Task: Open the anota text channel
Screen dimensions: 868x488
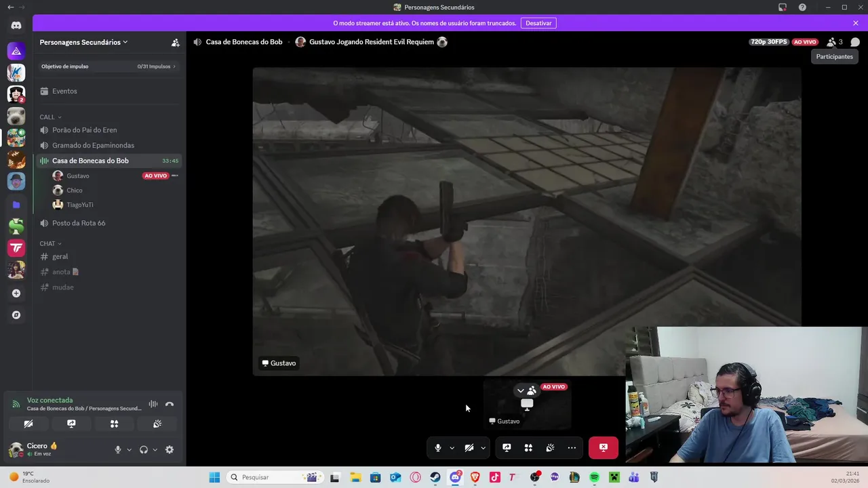Action: click(108, 272)
